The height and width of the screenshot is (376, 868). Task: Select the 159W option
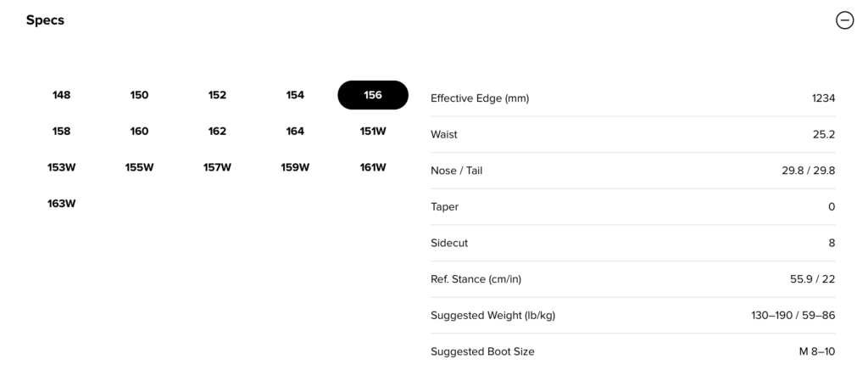click(295, 167)
